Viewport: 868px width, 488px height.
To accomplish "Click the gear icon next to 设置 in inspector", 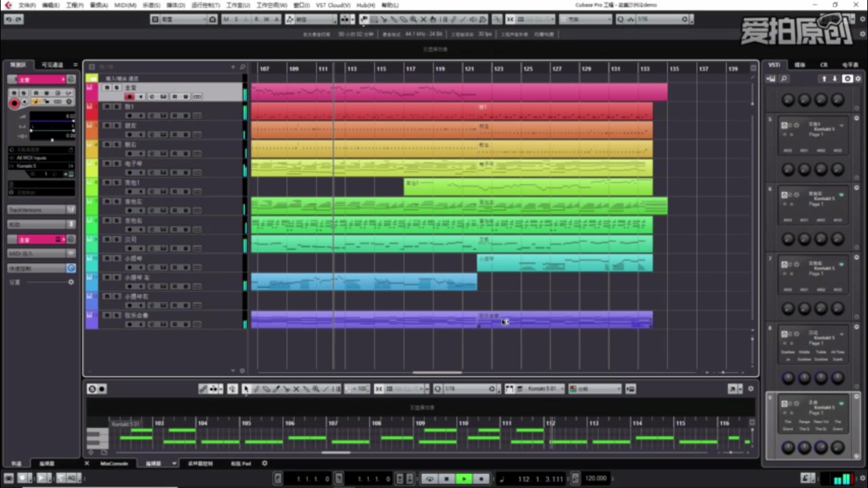I will pyautogui.click(x=71, y=282).
